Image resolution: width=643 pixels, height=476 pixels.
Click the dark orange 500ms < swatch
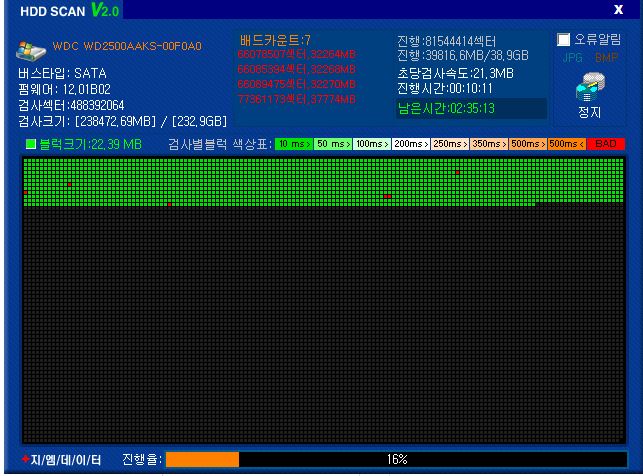(x=566, y=144)
